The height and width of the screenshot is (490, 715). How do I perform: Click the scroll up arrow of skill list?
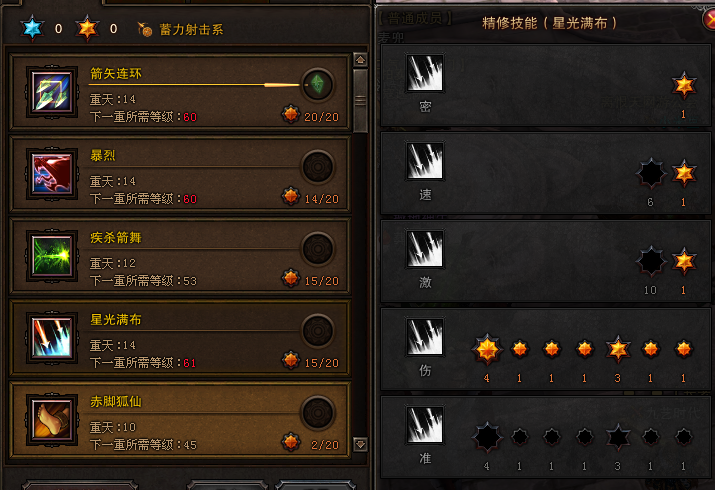pos(360,60)
